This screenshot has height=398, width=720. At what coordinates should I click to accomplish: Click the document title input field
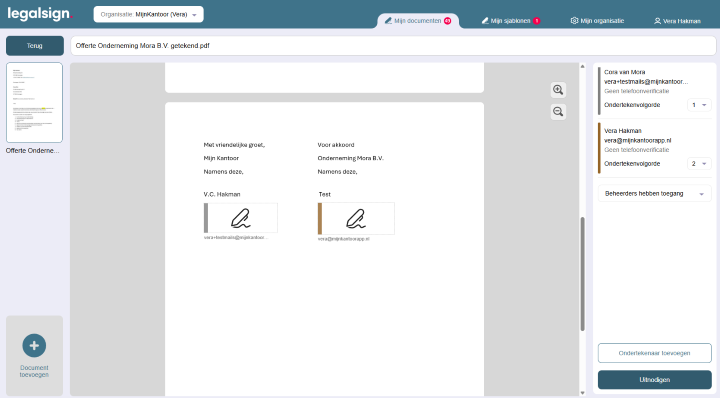coord(393,46)
